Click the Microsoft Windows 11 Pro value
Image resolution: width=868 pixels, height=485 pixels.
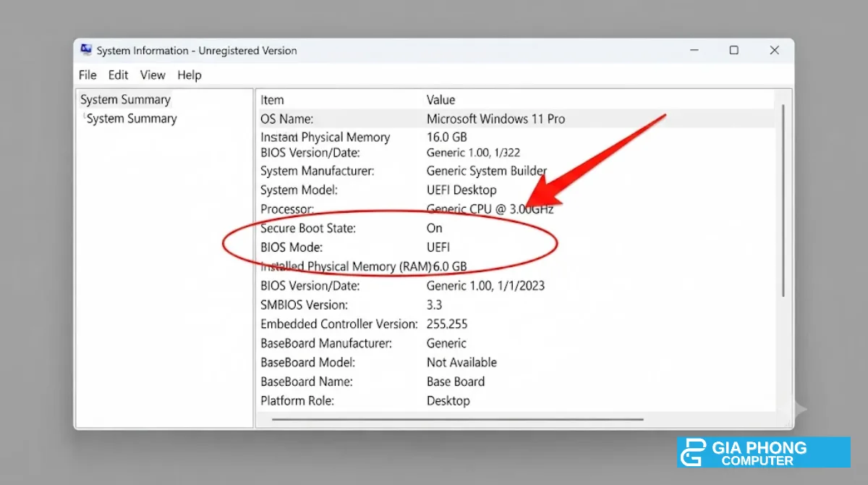pos(495,119)
